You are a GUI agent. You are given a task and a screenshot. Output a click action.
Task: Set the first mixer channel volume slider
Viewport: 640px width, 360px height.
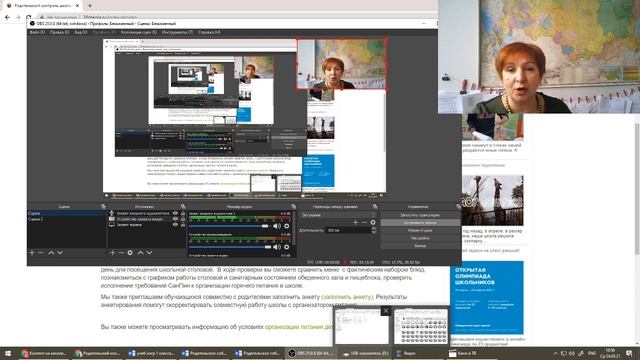click(x=229, y=226)
